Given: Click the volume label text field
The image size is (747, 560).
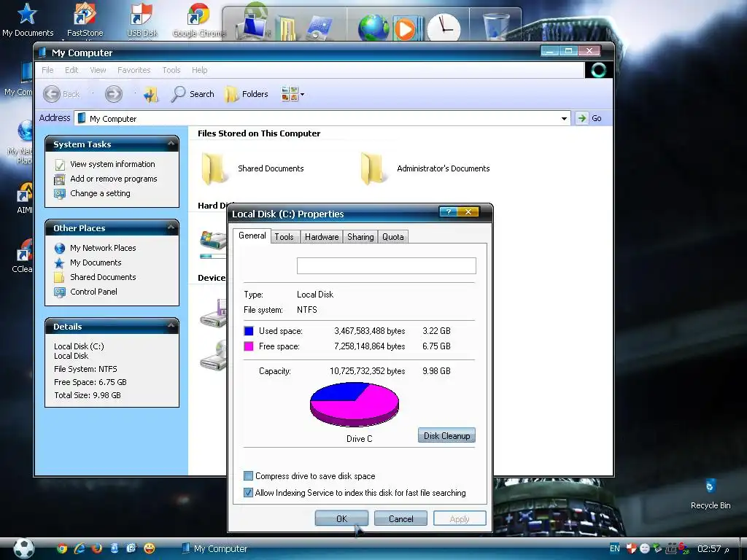Looking at the screenshot, I should coord(387,265).
